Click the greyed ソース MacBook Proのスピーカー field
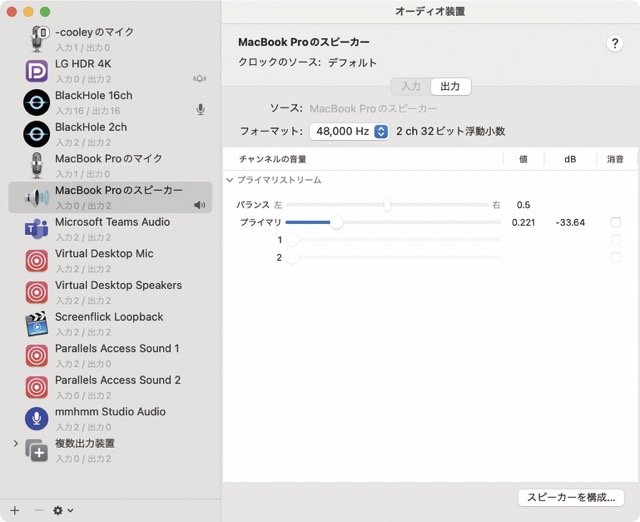The height and width of the screenshot is (522, 640). click(x=373, y=109)
